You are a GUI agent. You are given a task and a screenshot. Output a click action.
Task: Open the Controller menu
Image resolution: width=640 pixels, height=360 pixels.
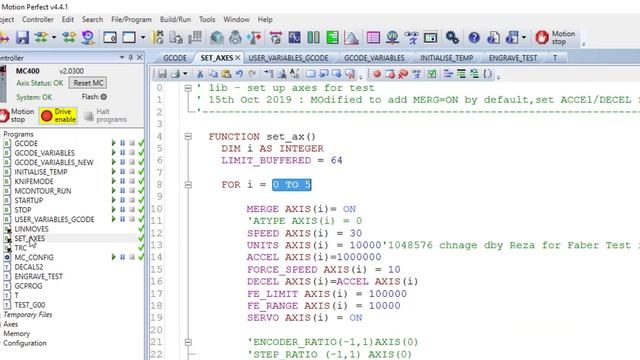pyautogui.click(x=38, y=19)
